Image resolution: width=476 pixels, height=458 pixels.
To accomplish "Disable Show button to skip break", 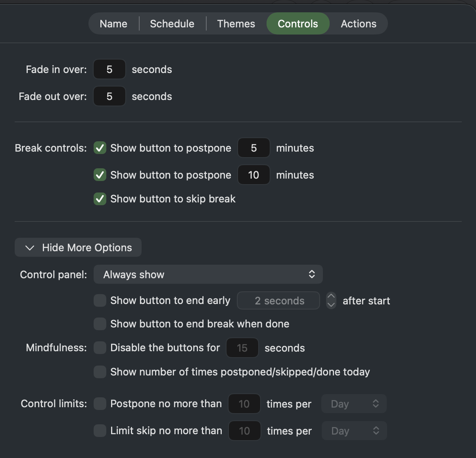I will [x=100, y=199].
